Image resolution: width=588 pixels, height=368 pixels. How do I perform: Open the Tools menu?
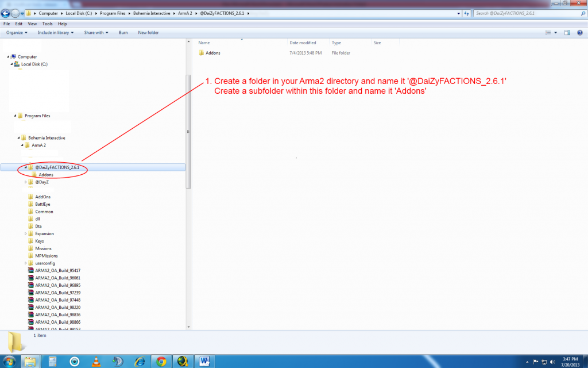(x=47, y=24)
